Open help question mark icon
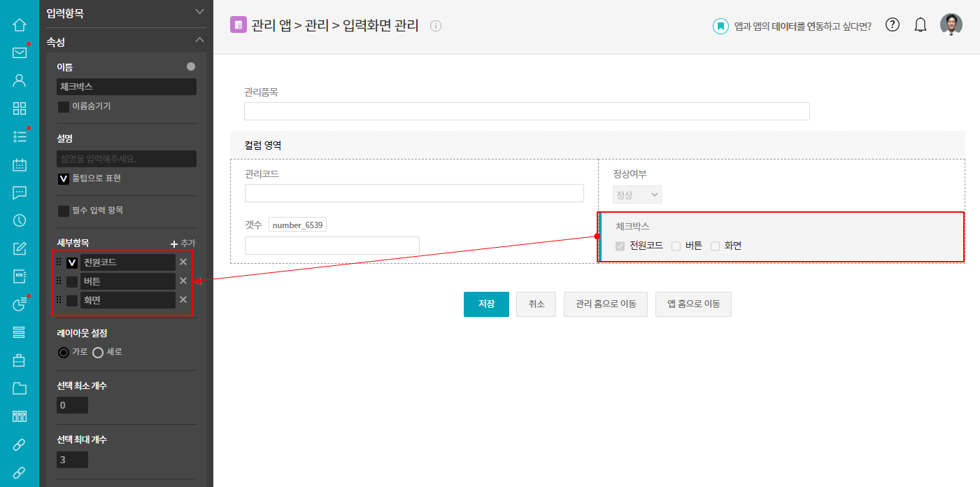Screen dimensions: 980x487 pos(893,25)
